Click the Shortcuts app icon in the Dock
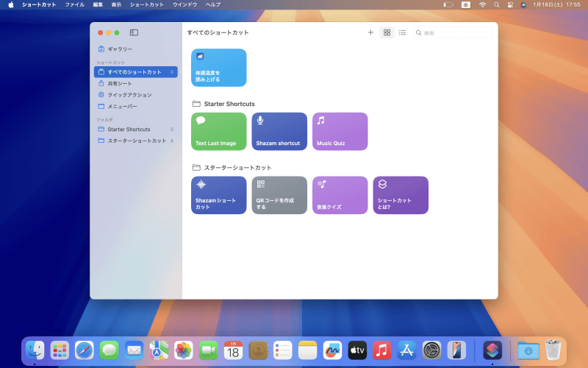Viewport: 588px width, 368px height. pos(492,350)
